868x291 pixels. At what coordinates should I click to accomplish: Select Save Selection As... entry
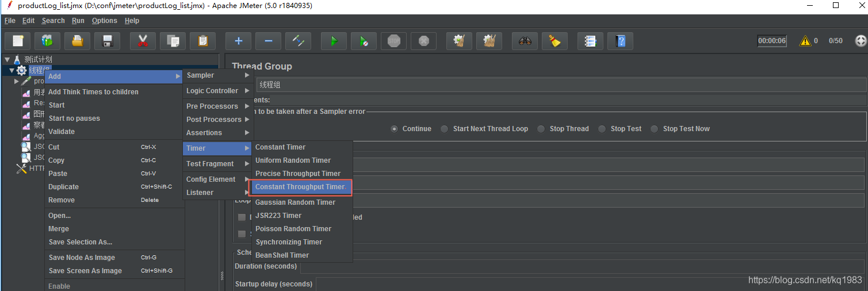(114, 242)
